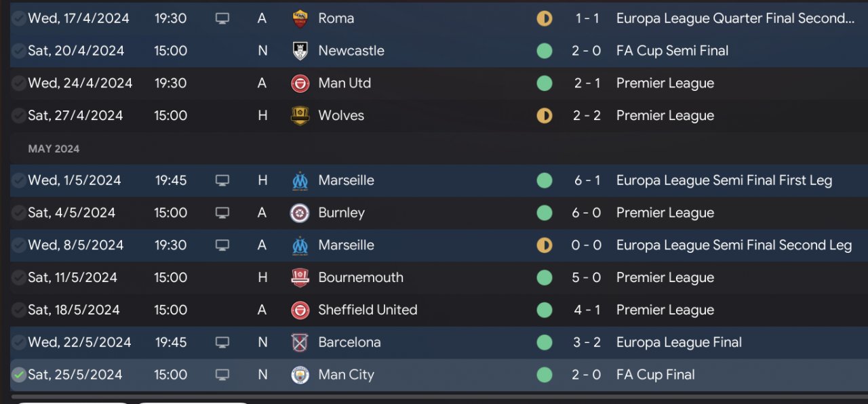Click the yellow draw indicator for Wolves match
Image resolution: width=868 pixels, height=404 pixels.
tap(545, 116)
